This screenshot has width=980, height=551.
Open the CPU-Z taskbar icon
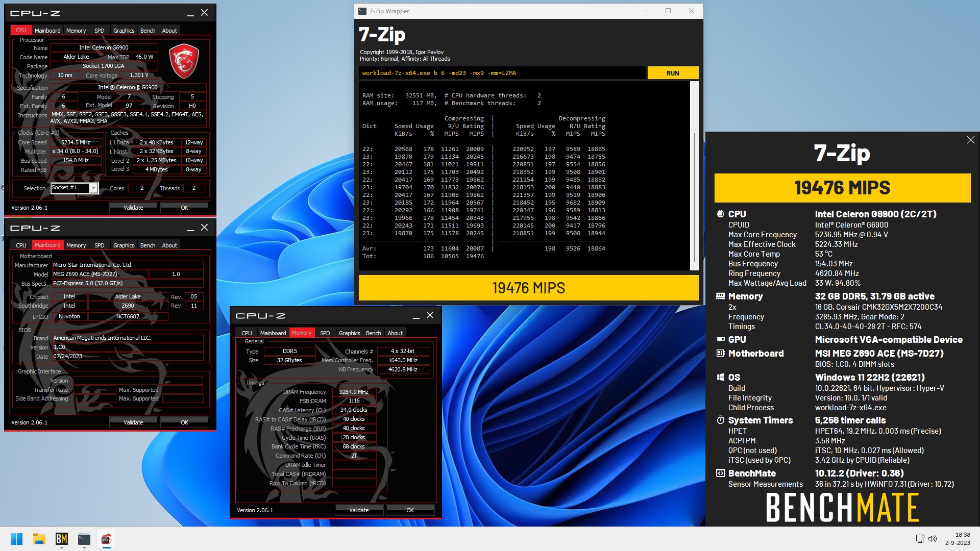point(106,539)
